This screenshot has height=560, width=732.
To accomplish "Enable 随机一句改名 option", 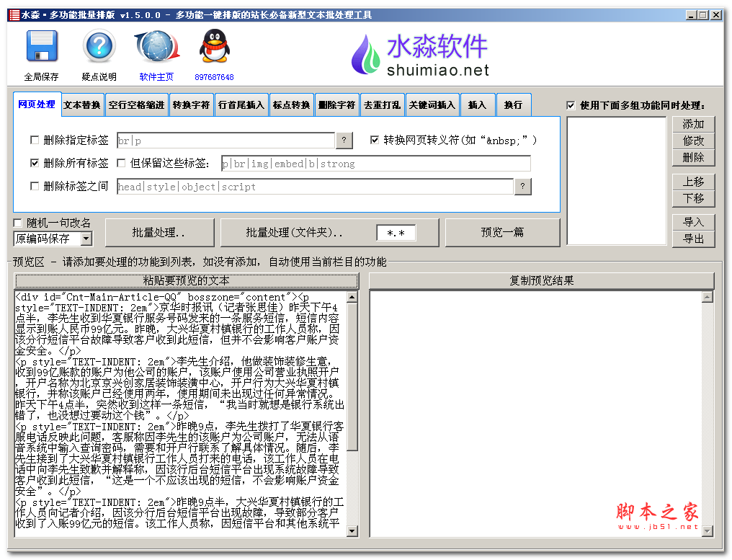I will click(x=18, y=223).
